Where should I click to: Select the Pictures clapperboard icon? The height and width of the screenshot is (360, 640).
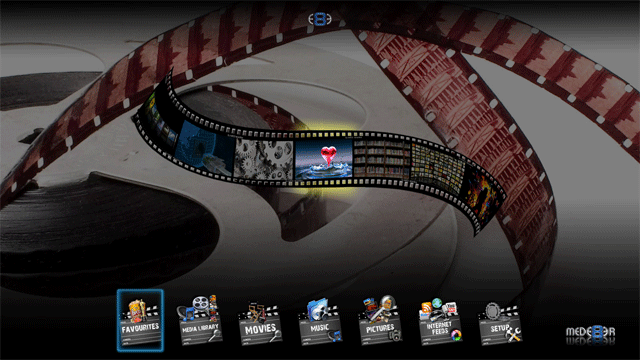[x=380, y=320]
